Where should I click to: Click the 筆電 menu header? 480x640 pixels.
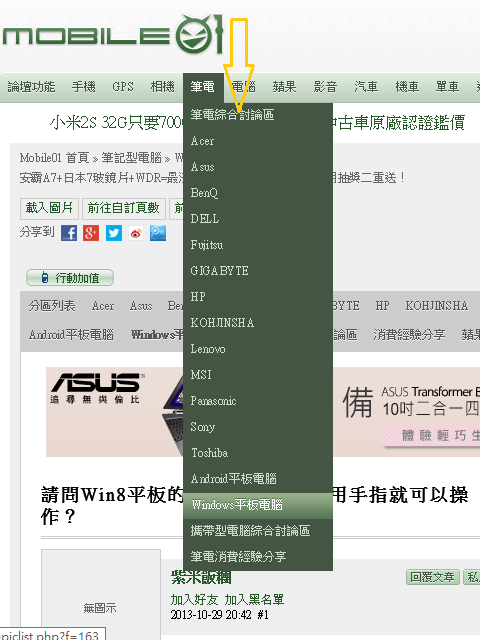(x=203, y=87)
